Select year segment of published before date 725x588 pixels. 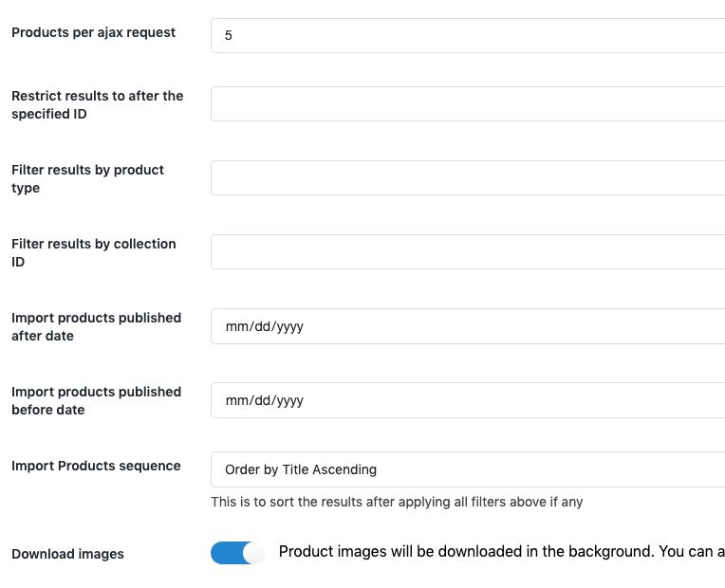[289, 400]
